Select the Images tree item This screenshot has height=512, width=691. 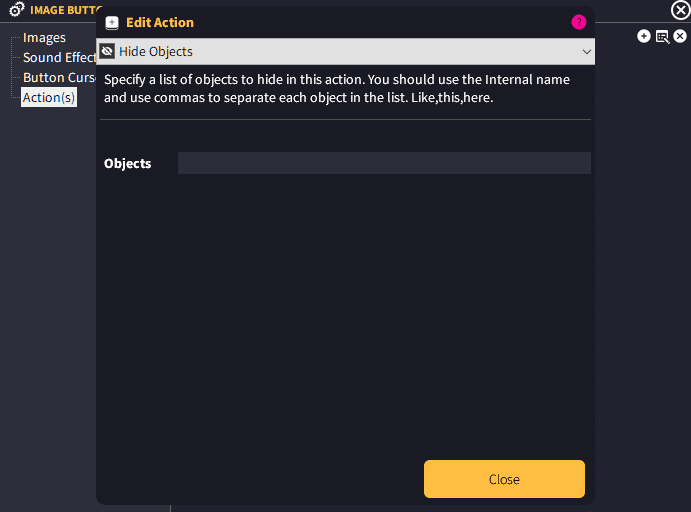(x=44, y=38)
